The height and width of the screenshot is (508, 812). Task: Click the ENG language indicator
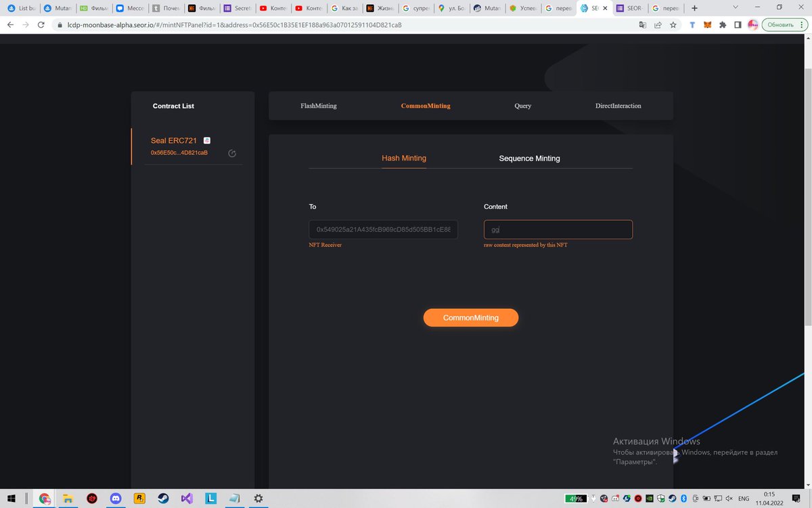click(x=743, y=499)
